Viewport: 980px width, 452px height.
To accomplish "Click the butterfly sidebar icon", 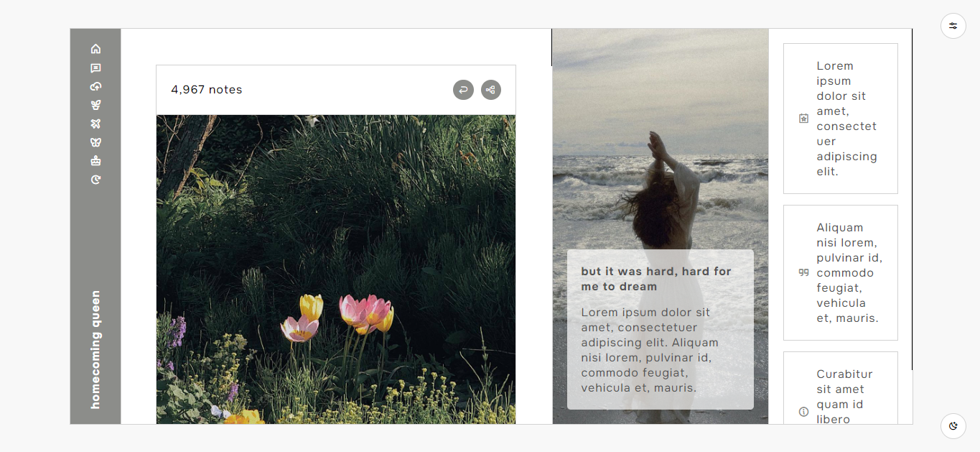I will point(95,142).
